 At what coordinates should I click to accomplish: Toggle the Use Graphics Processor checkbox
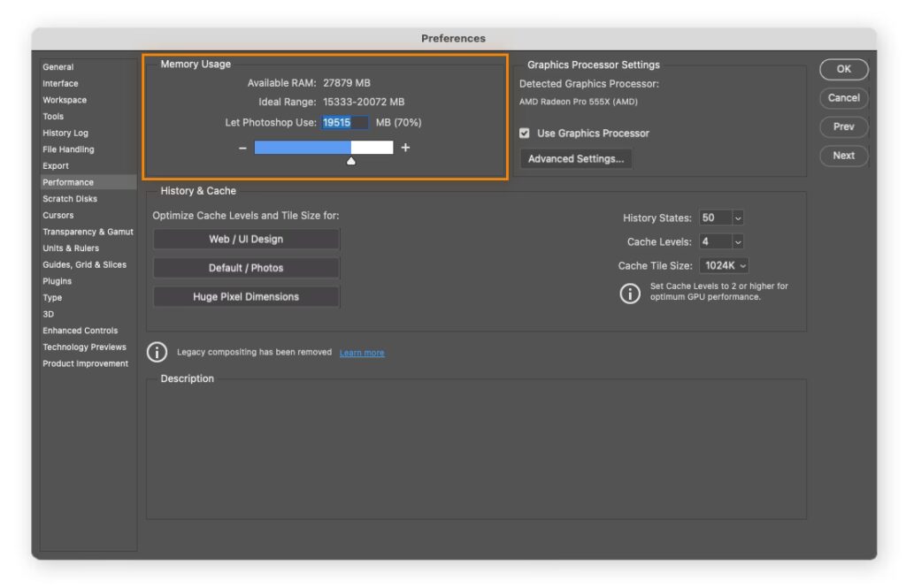(525, 134)
